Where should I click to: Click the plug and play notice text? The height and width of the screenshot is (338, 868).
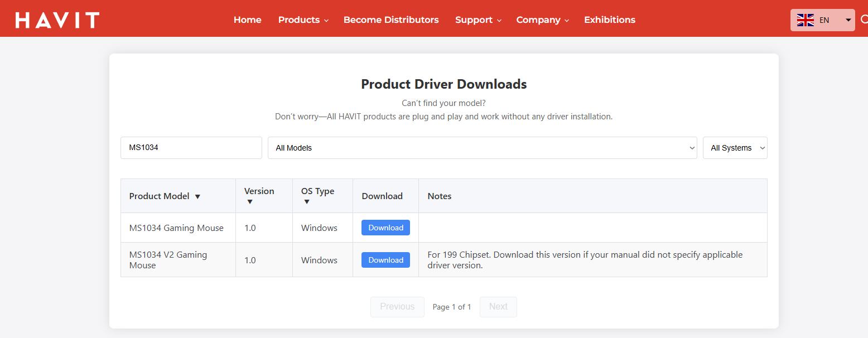444,117
